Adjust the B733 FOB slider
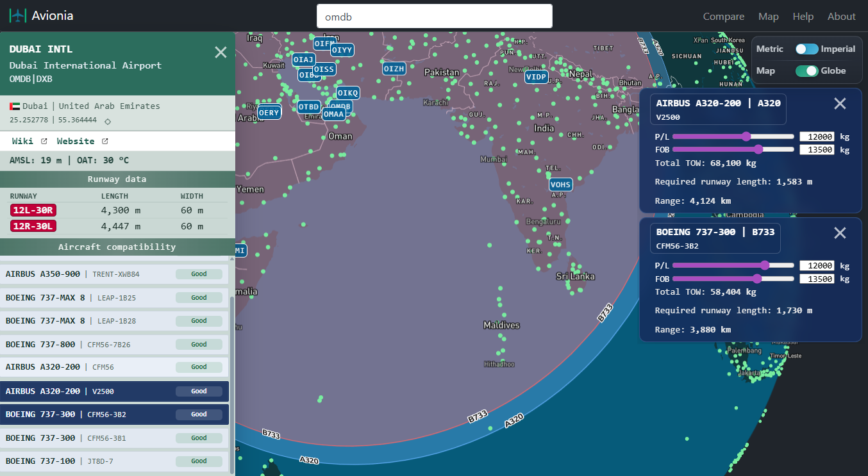The width and height of the screenshot is (868, 476). pyautogui.click(x=733, y=279)
